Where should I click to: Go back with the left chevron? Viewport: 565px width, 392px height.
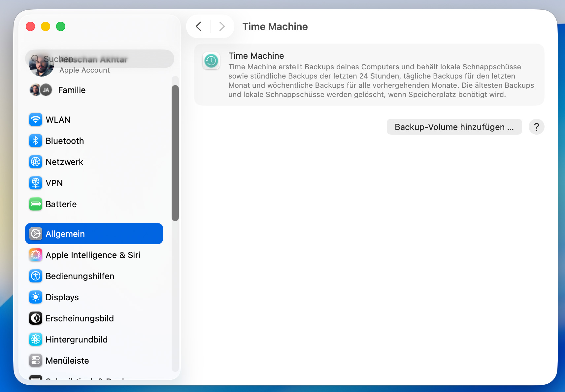pyautogui.click(x=199, y=26)
